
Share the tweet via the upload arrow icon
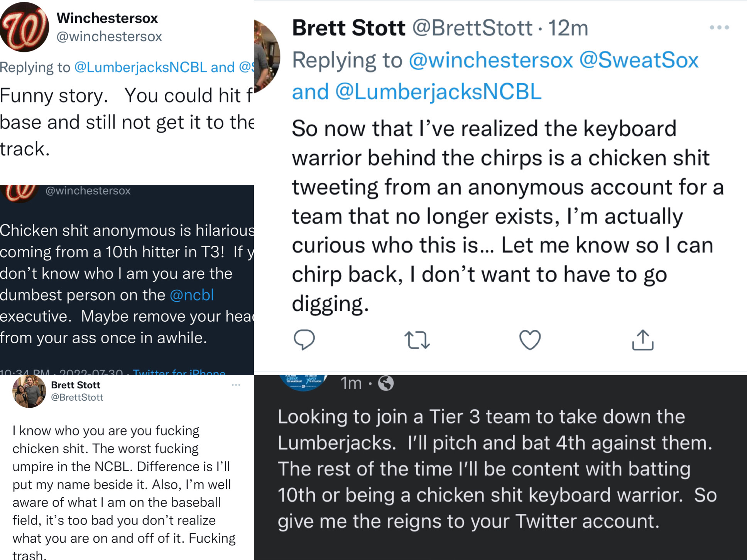pos(643,340)
